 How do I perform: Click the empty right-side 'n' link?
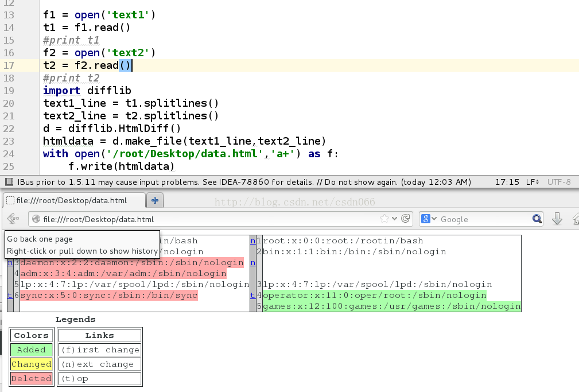click(253, 263)
